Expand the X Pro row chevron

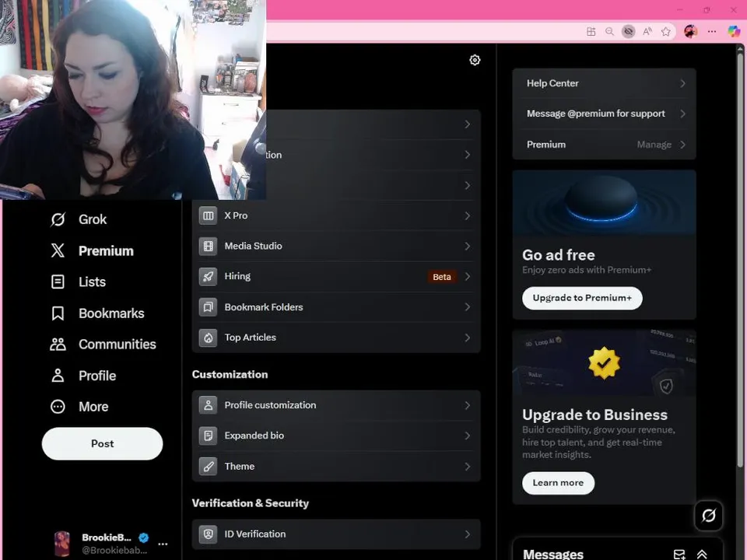pos(468,215)
